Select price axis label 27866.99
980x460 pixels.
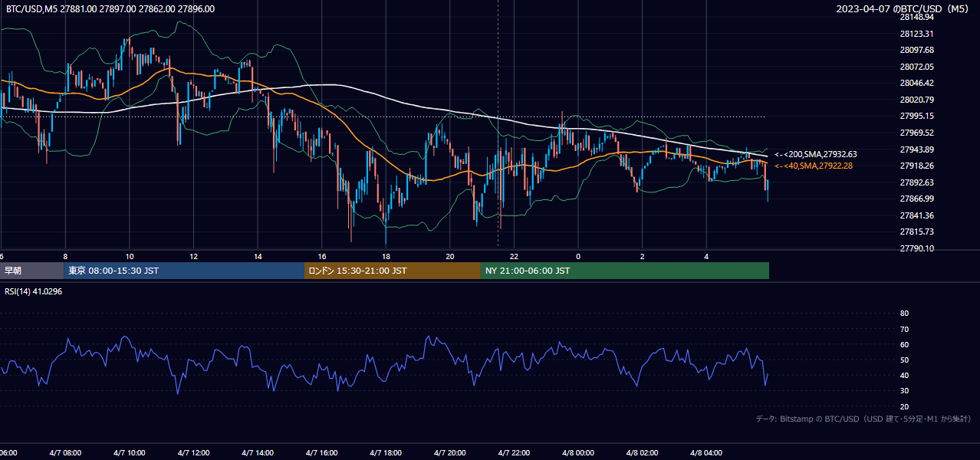pos(916,199)
